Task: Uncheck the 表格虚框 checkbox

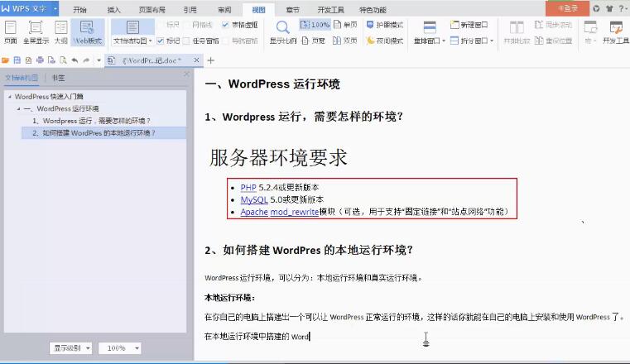Action: pos(225,25)
